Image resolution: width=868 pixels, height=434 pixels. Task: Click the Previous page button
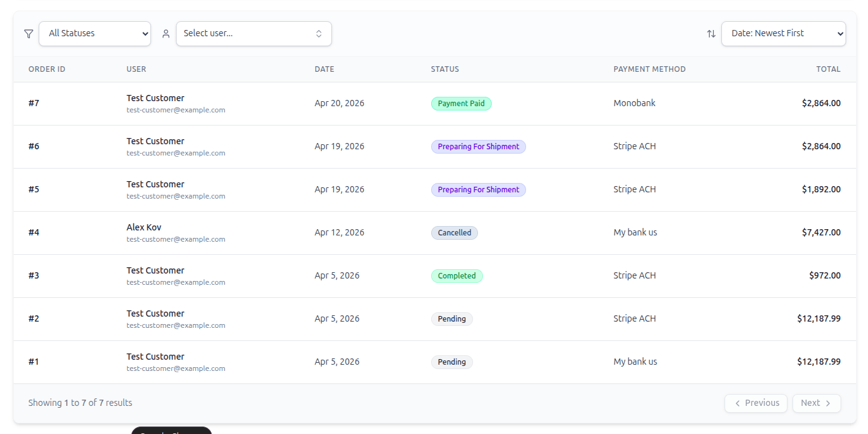(x=756, y=403)
